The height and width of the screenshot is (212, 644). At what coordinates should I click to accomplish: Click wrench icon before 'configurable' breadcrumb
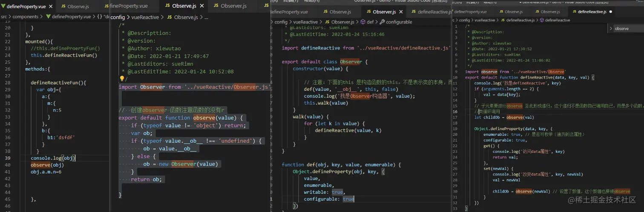pos(382,22)
